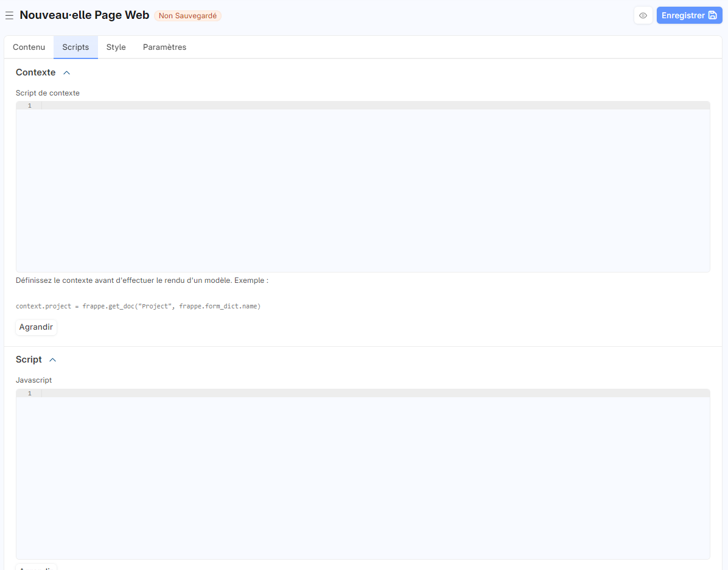Click Agrandir below the context script
728x570 pixels.
(36, 327)
